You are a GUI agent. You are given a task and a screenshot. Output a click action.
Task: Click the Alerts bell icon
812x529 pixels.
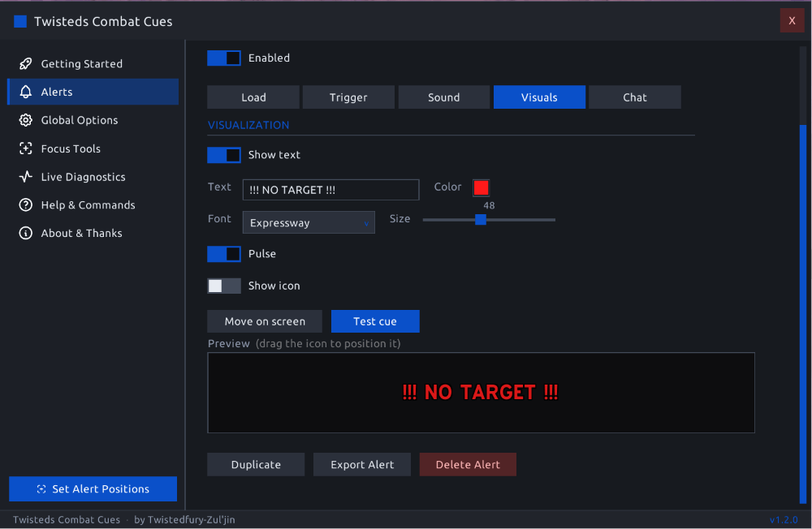coord(25,92)
